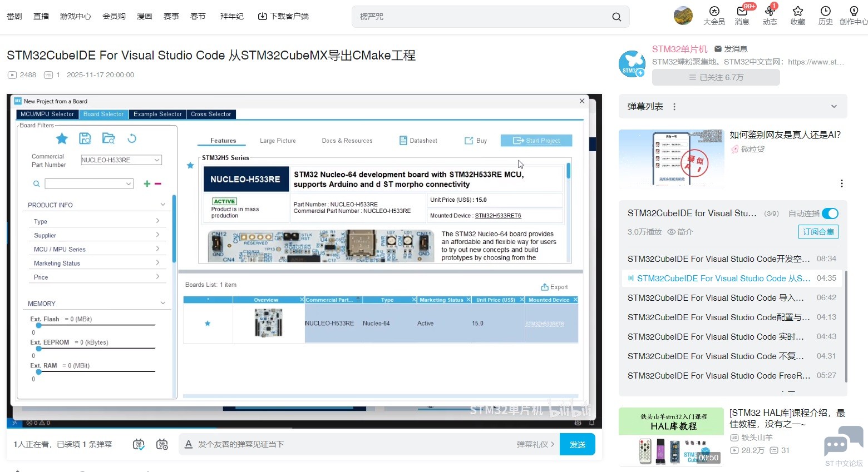
Task: Open the Docs & Resources tab
Action: coord(347,141)
